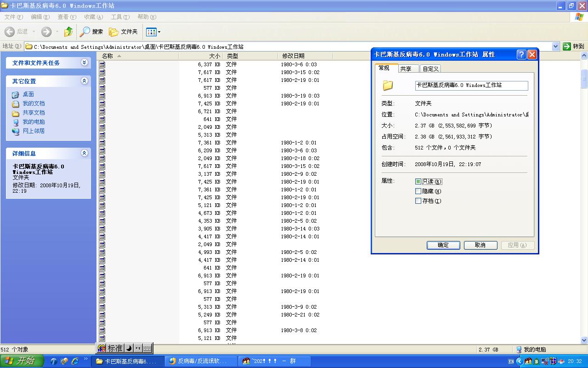Open the 收藏 menu
Image resolution: width=588 pixels, height=368 pixels.
(93, 17)
